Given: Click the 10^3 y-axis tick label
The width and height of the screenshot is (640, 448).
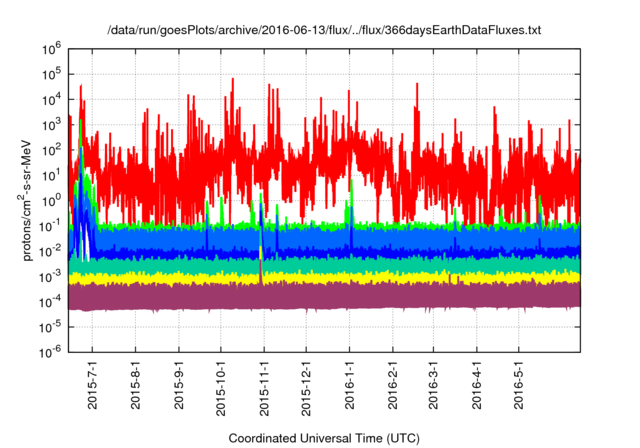Looking at the screenshot, I should 51,125.
